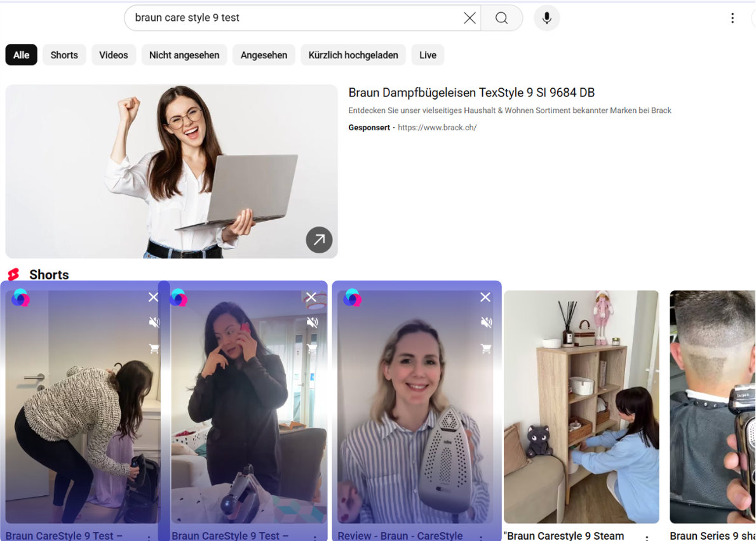
Task: Visit the https://www.brack.ch/ link
Action: coord(437,128)
